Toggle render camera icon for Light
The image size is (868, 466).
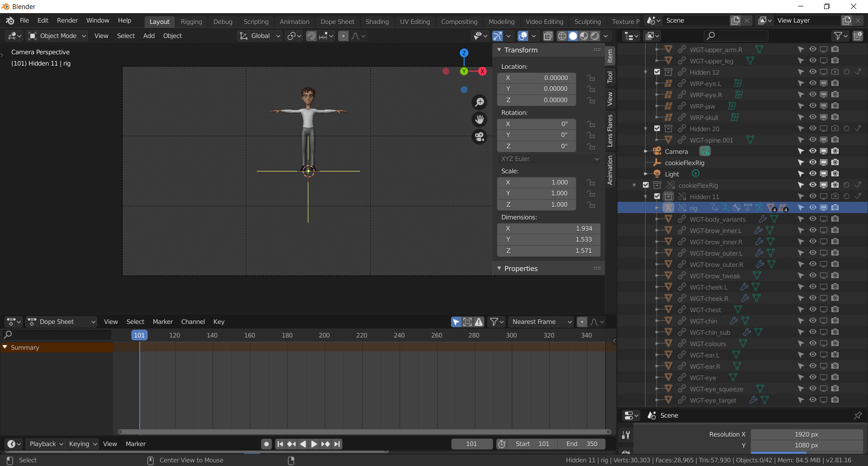point(835,174)
